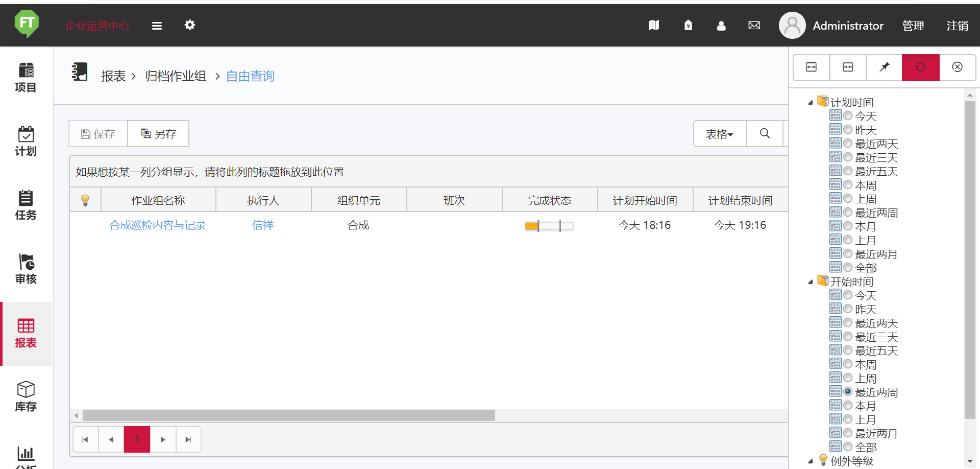Select 全部 radio under 开始时间
Screen dimensions: 980x469
tap(848, 447)
